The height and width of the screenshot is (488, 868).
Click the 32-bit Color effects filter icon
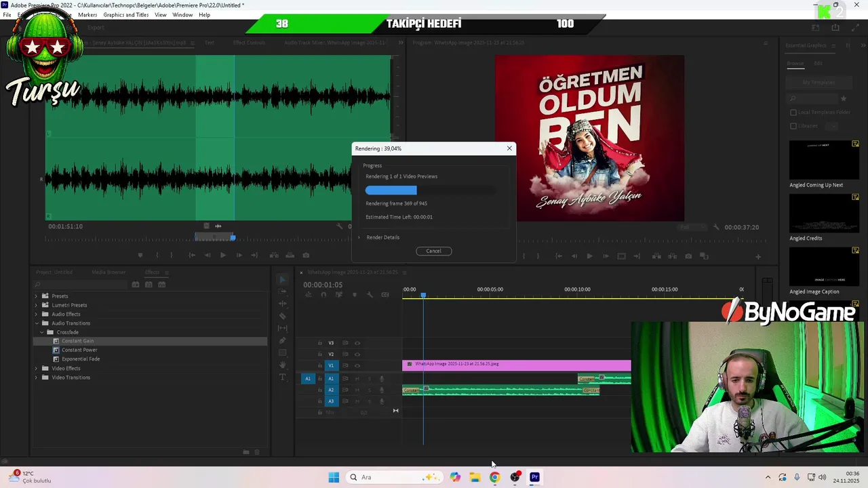149,285
